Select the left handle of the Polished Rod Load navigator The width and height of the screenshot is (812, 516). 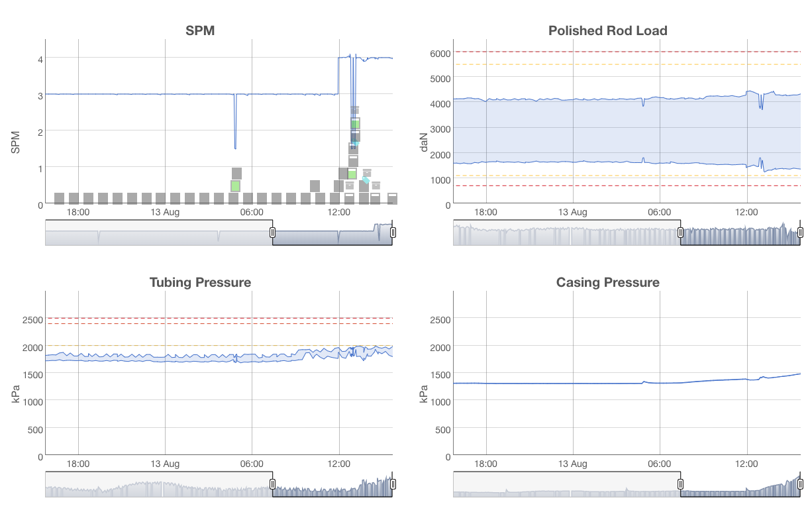click(682, 232)
